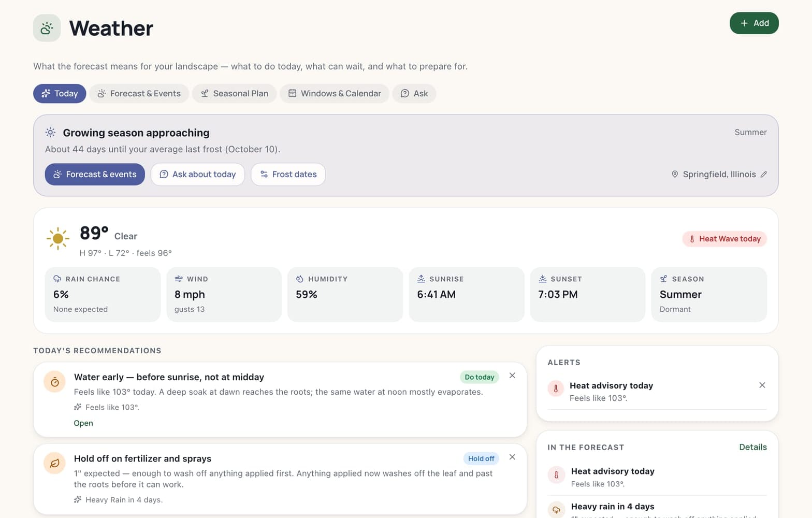Image resolution: width=812 pixels, height=518 pixels.
Task: Click thermometer icon in Alerts panel
Action: tap(556, 388)
